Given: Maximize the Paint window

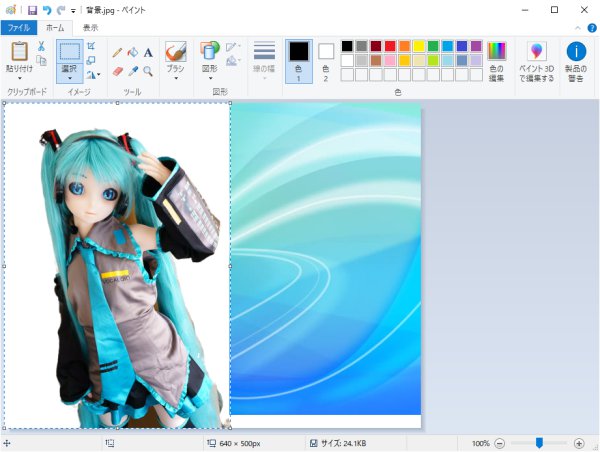Looking at the screenshot, I should [x=554, y=10].
